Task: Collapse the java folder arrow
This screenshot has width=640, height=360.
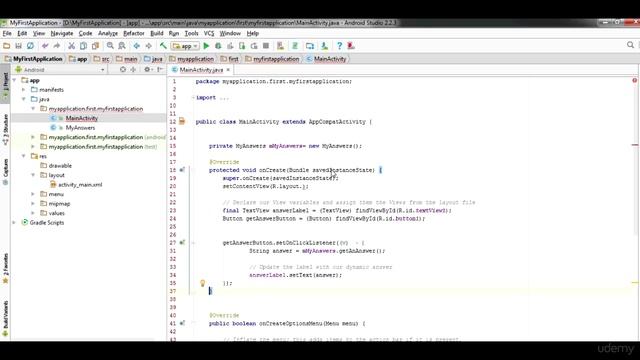Action: point(24,99)
